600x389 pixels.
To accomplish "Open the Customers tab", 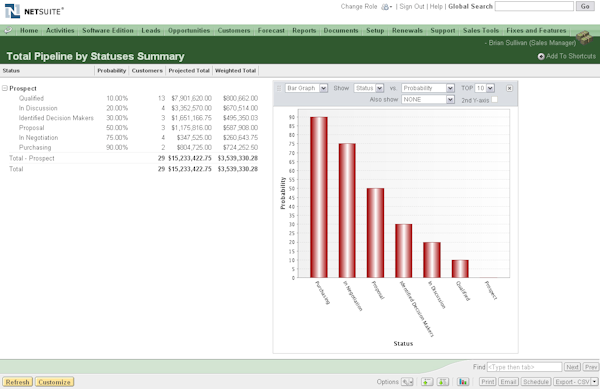I will click(x=234, y=30).
